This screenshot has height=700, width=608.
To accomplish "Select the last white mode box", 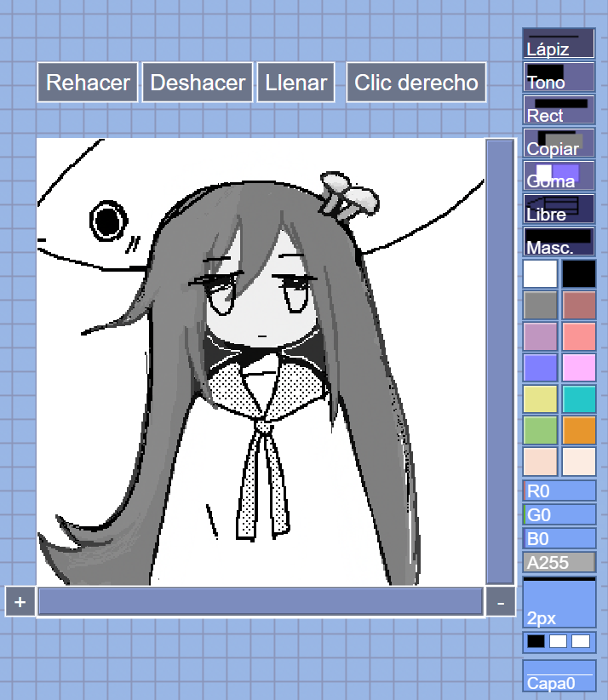I will point(580,641).
